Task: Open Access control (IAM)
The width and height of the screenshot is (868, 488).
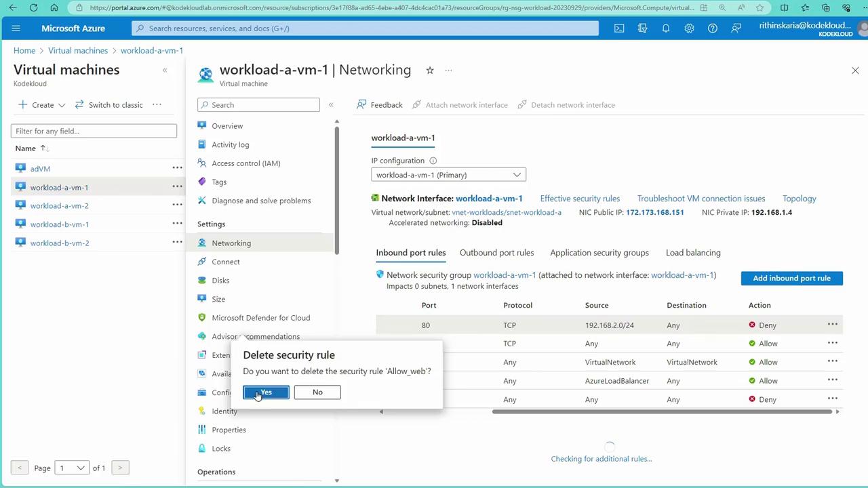Action: click(x=246, y=163)
